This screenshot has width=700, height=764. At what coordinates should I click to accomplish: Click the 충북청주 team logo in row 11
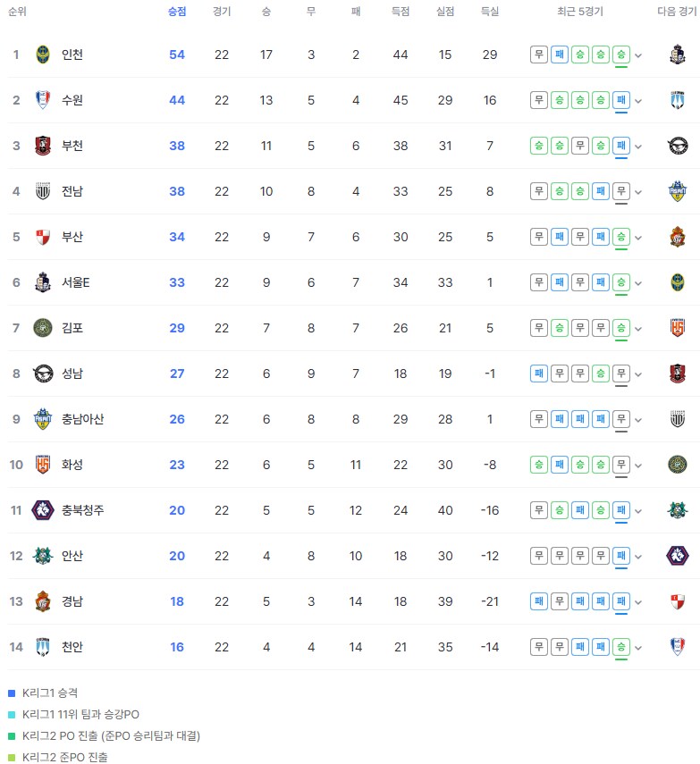tap(43, 510)
